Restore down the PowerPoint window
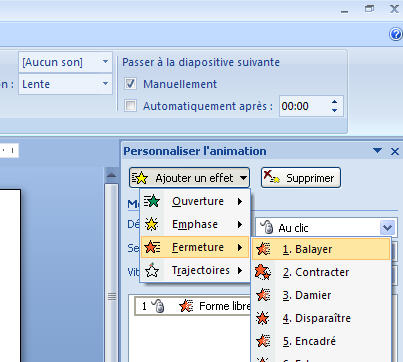The width and height of the screenshot is (403, 362). pos(369,9)
